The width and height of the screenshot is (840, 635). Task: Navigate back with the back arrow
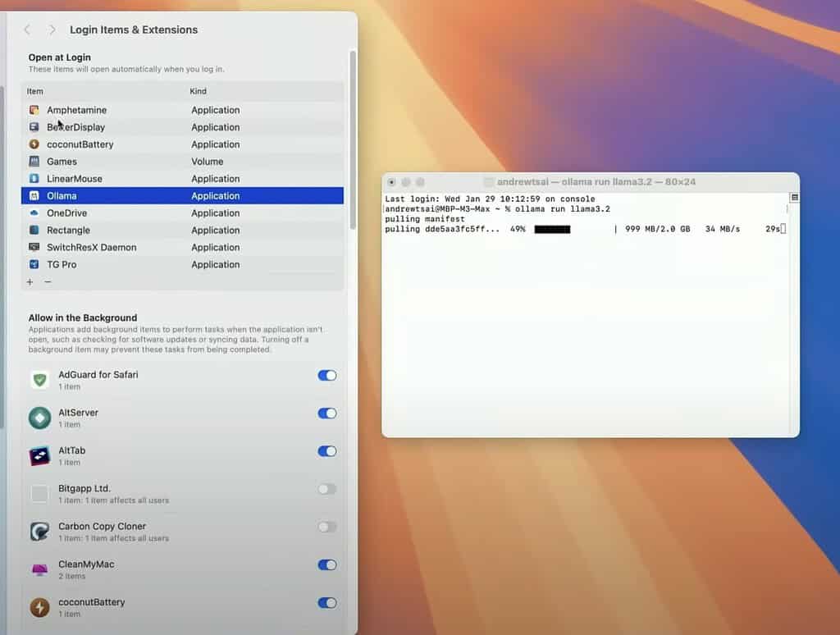27,30
